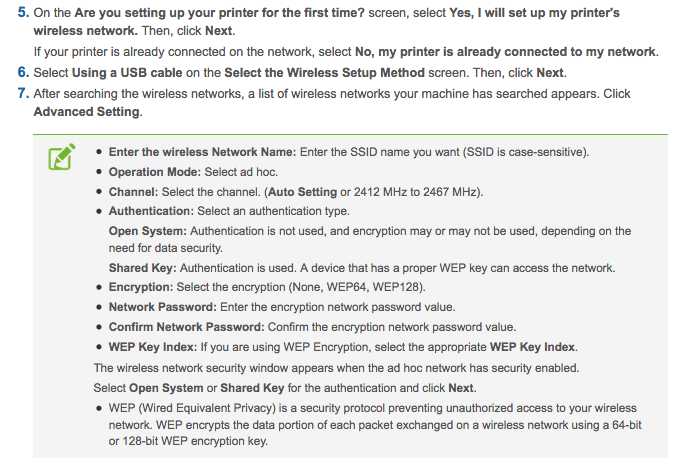Click 'Confirm Network Password:' bullet label
This screenshot has height=468, width=697.
pyautogui.click(x=187, y=327)
